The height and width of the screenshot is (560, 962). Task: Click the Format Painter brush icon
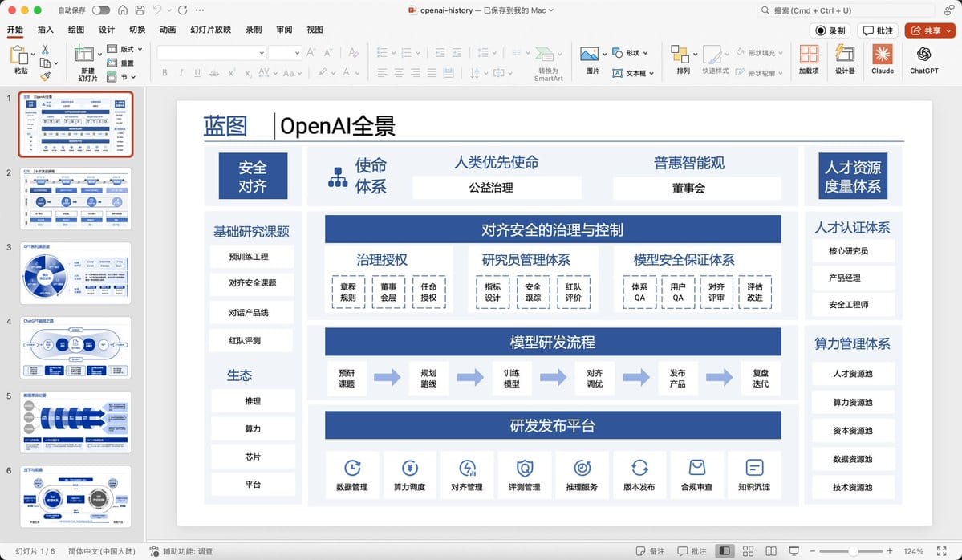(45, 77)
